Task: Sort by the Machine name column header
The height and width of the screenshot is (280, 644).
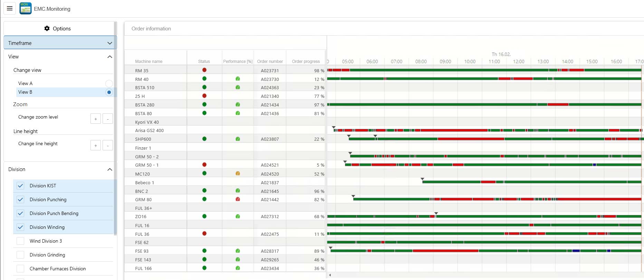Action: 148,62
